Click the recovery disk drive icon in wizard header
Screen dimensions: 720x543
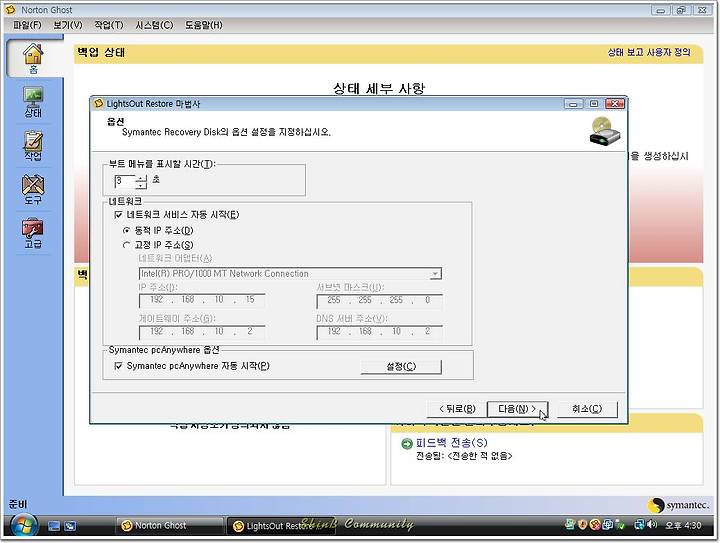pos(605,132)
